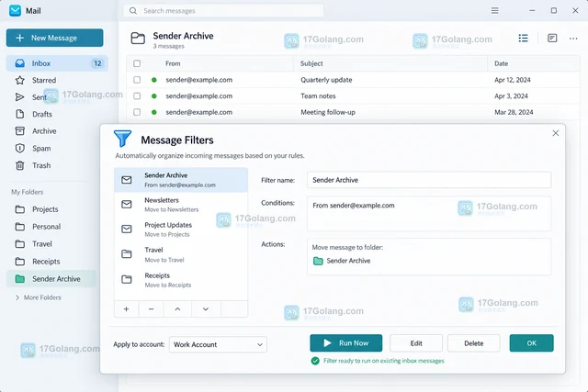
Task: Check the Team notes message checkbox
Action: pos(137,96)
